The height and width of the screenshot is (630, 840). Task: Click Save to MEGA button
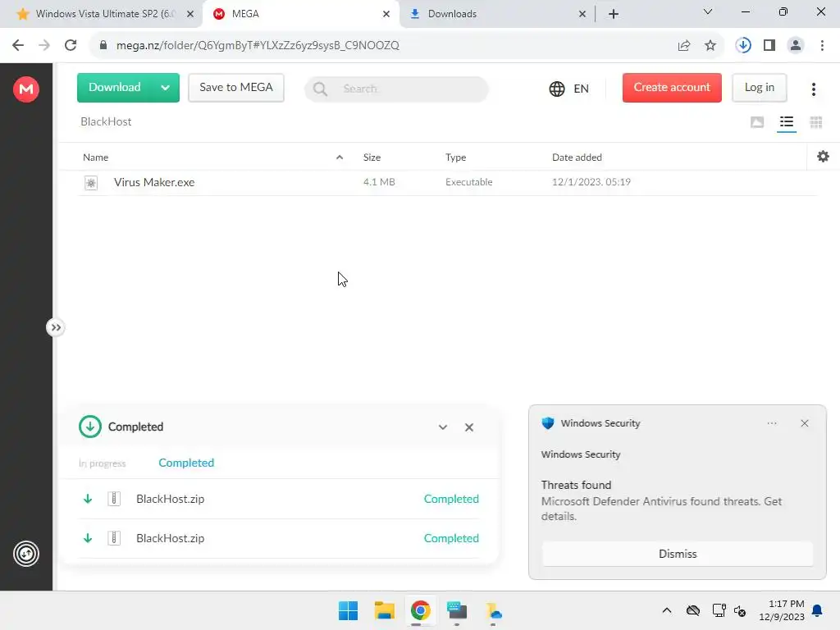(235, 87)
